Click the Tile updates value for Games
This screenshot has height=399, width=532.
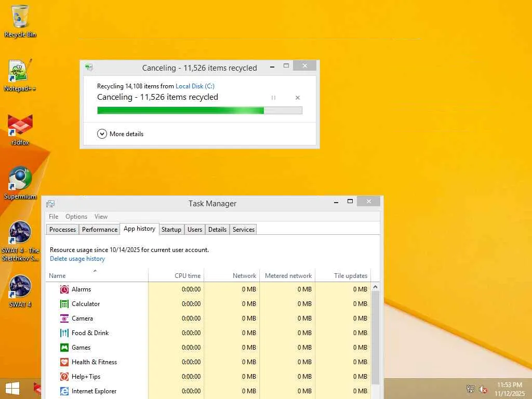361,348
